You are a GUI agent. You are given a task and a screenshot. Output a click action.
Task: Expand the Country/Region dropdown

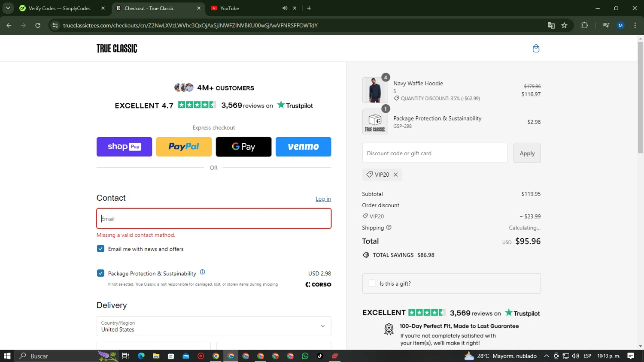(214, 326)
